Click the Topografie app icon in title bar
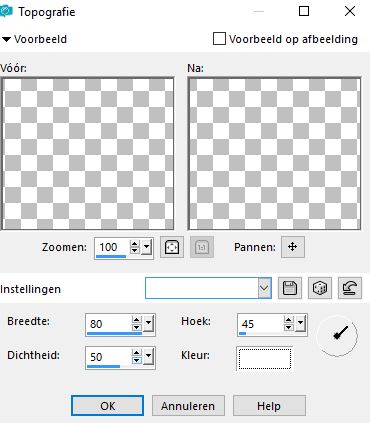This screenshot has height=423, width=370. pyautogui.click(x=6, y=12)
